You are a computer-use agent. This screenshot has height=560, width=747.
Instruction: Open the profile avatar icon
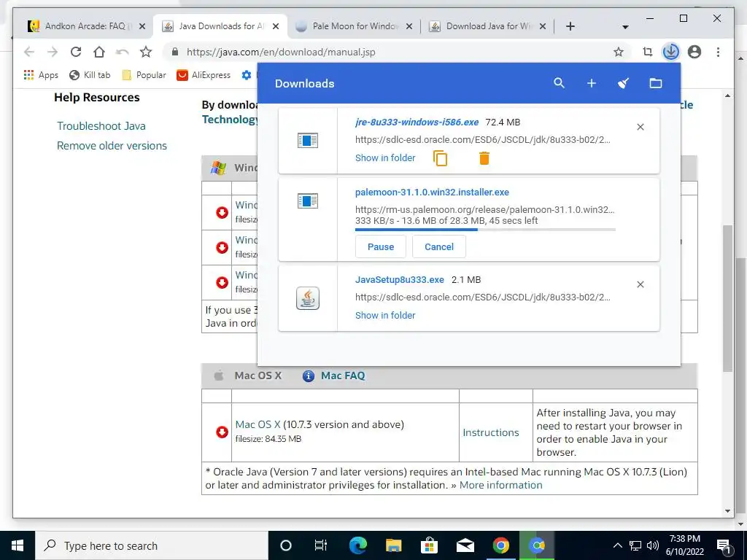coord(694,52)
